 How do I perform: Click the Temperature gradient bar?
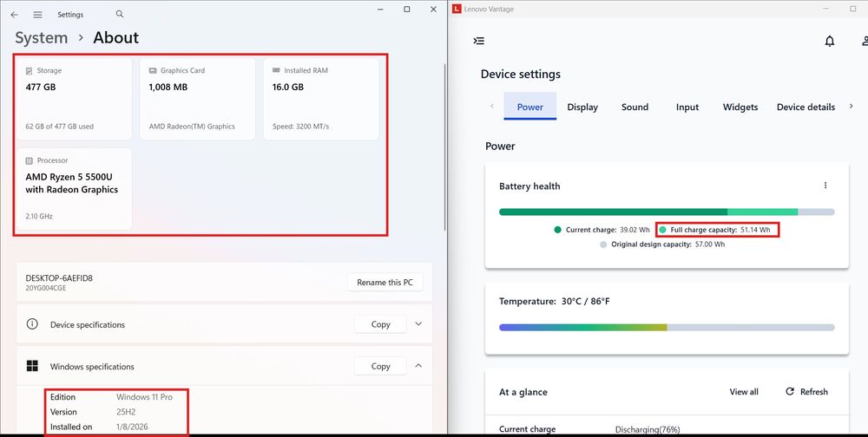click(667, 328)
